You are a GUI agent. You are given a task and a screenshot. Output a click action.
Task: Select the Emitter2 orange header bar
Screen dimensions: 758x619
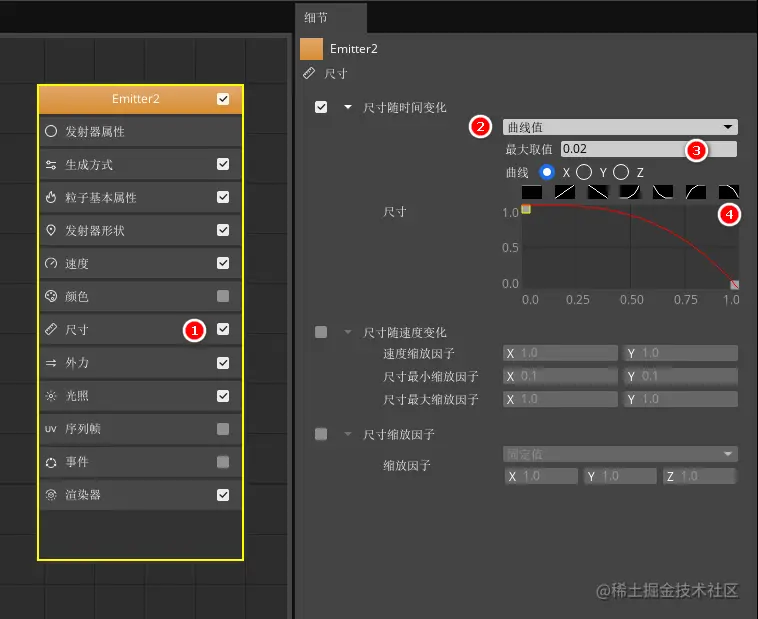140,99
